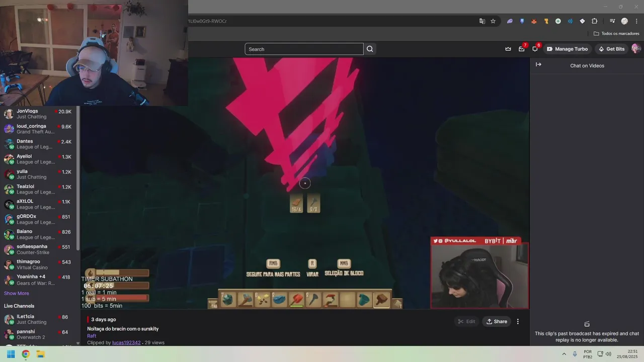Open the pannshi live channel
The image size is (644, 362).
(38, 334)
